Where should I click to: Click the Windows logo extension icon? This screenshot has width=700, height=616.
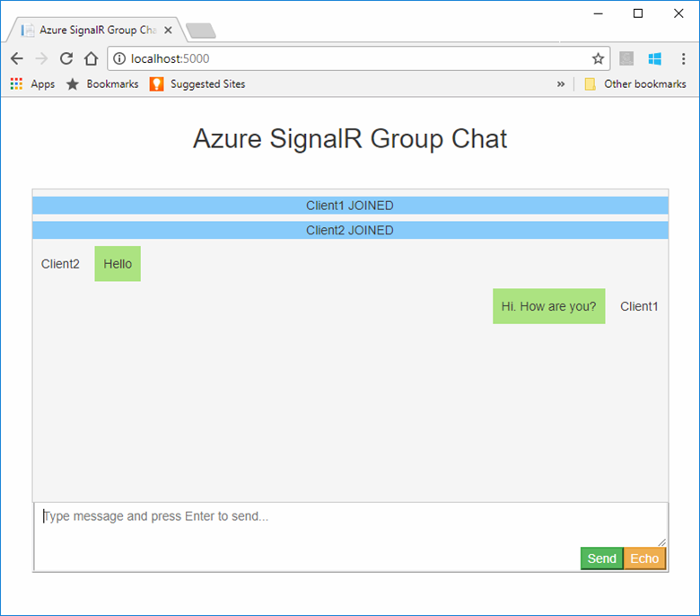tap(655, 58)
